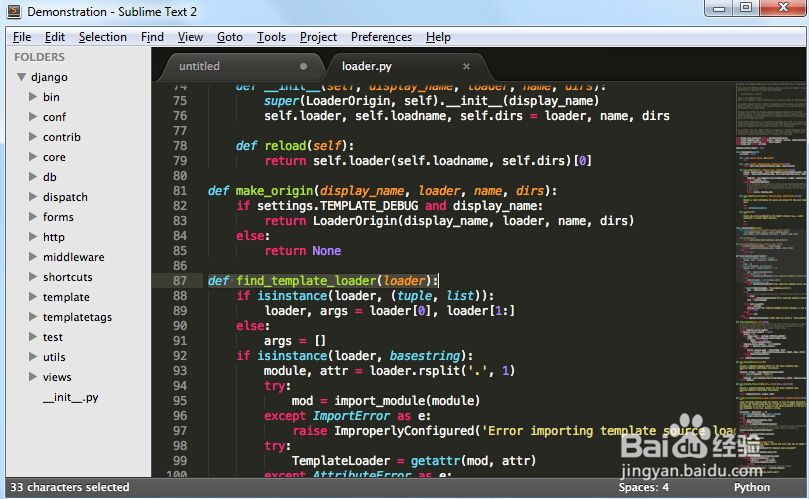Open the View menu
The height and width of the screenshot is (499, 809).
190,37
